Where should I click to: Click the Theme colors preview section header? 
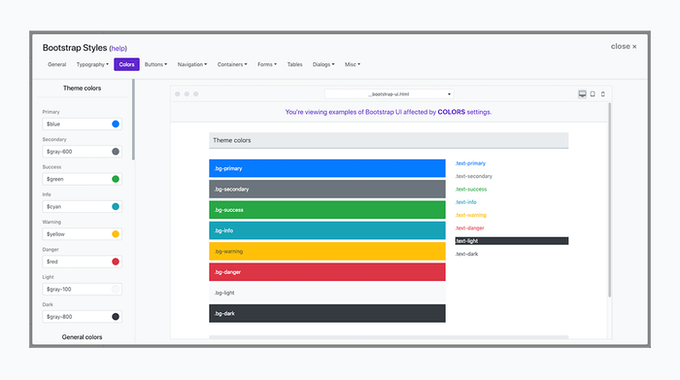[x=389, y=141]
